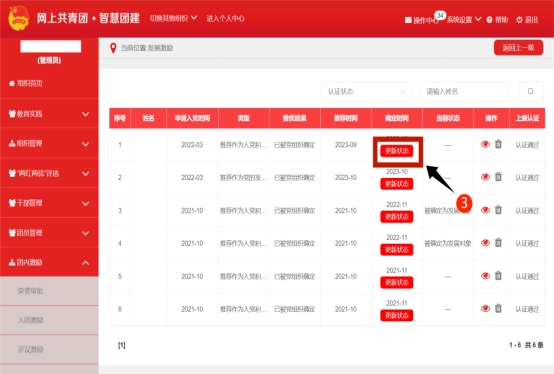
Task: Open the 系统设置 dropdown
Action: tap(464, 19)
